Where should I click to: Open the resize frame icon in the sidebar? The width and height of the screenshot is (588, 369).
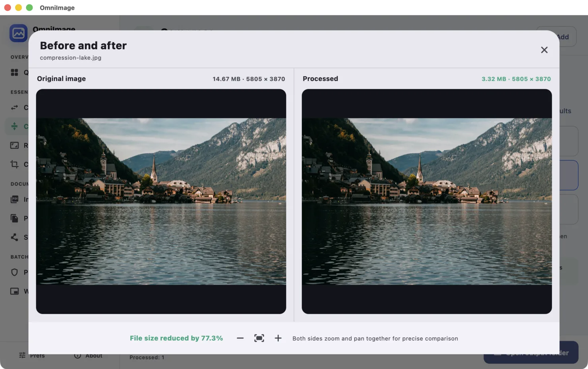click(x=15, y=145)
